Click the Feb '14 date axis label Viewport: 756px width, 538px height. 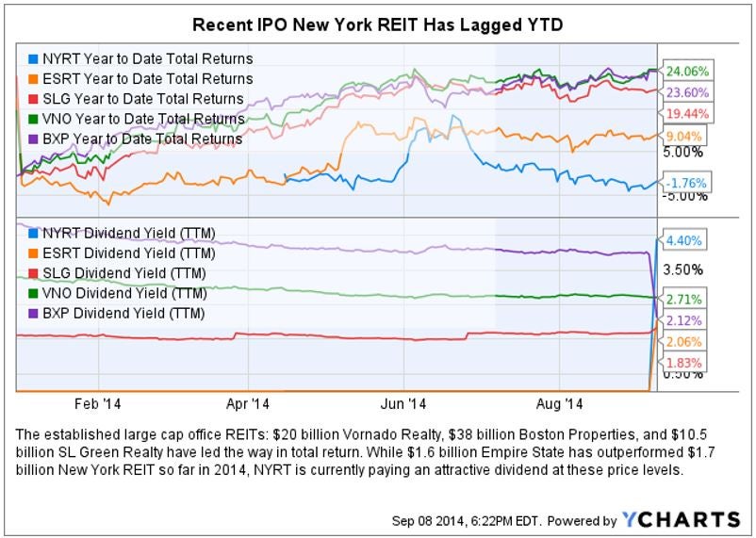[98, 403]
